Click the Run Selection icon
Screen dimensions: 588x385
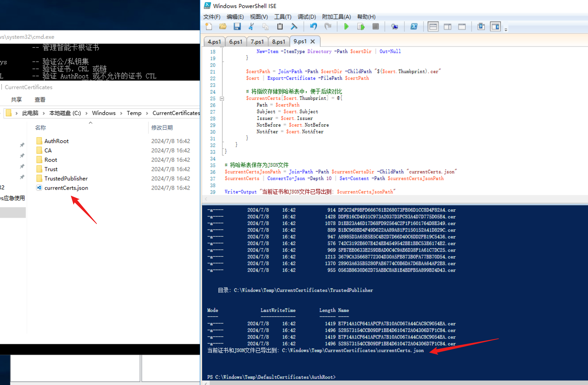(361, 27)
